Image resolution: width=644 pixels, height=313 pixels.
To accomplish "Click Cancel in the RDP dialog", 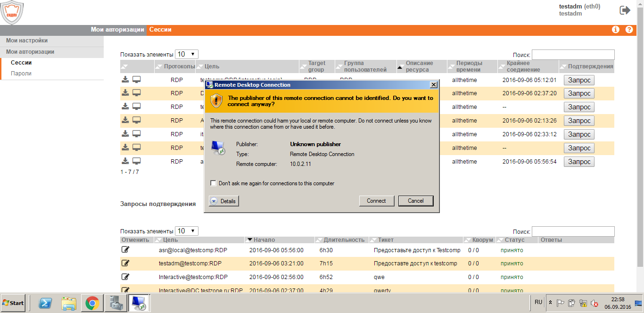I will click(x=416, y=201).
